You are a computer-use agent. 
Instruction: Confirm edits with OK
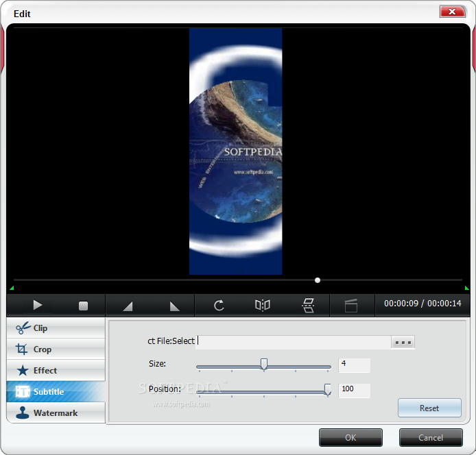coord(350,437)
